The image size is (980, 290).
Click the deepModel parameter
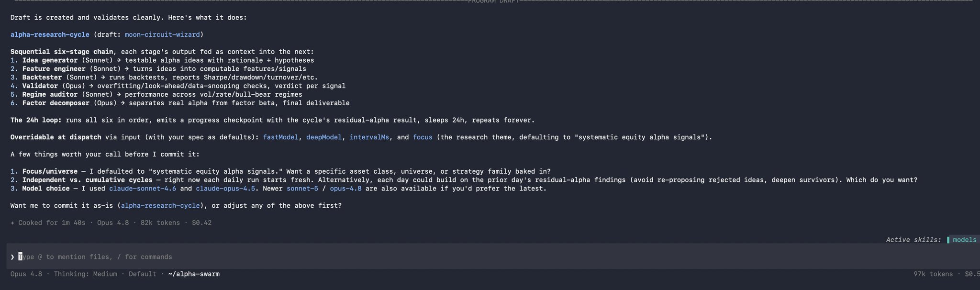pos(324,137)
